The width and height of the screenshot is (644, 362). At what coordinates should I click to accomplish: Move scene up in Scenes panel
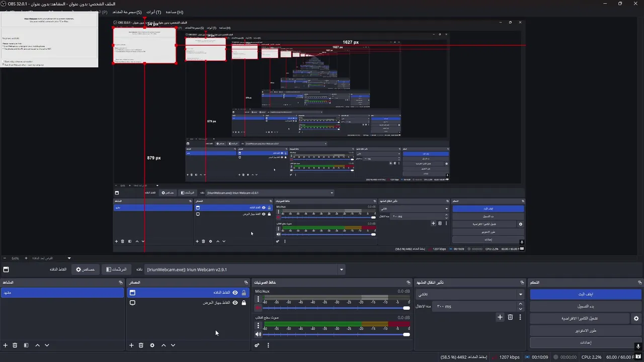click(x=37, y=345)
